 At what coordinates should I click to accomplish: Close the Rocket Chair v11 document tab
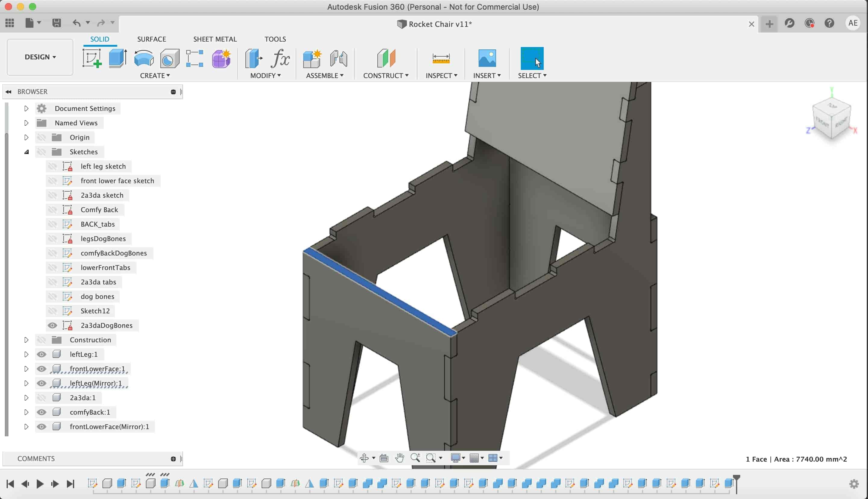pos(751,24)
